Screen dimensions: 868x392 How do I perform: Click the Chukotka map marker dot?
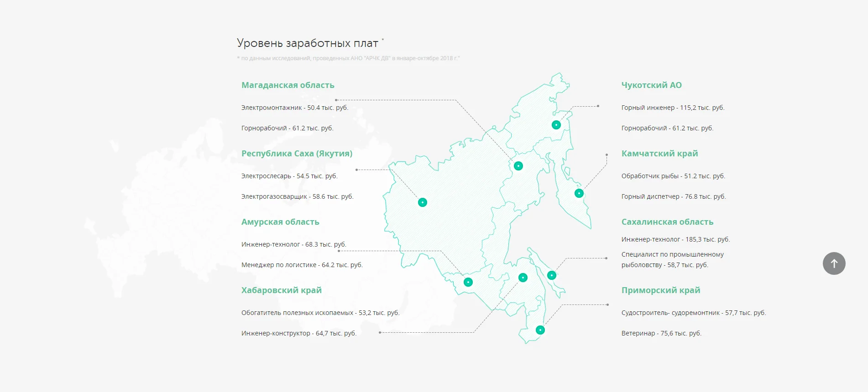click(556, 125)
